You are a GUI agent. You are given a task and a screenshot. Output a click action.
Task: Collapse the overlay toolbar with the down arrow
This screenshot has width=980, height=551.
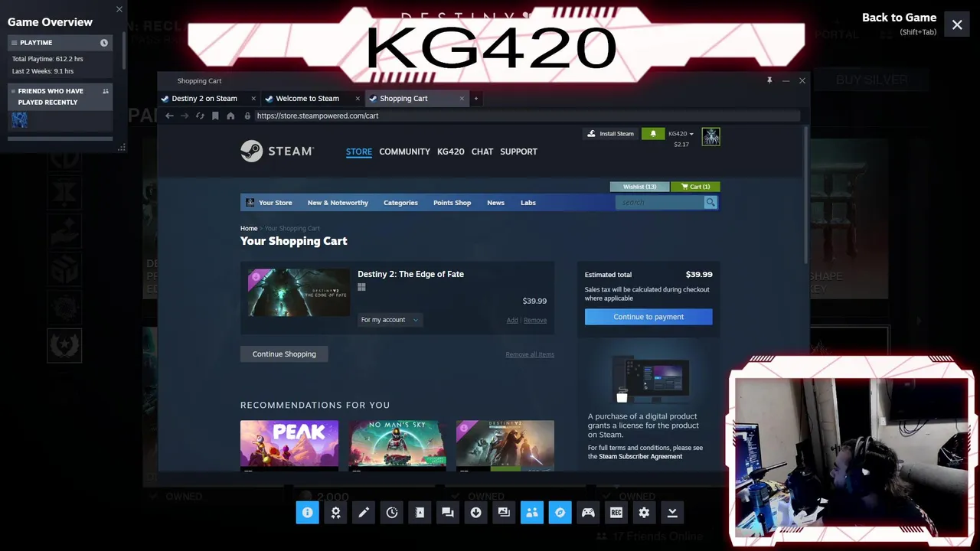click(672, 513)
